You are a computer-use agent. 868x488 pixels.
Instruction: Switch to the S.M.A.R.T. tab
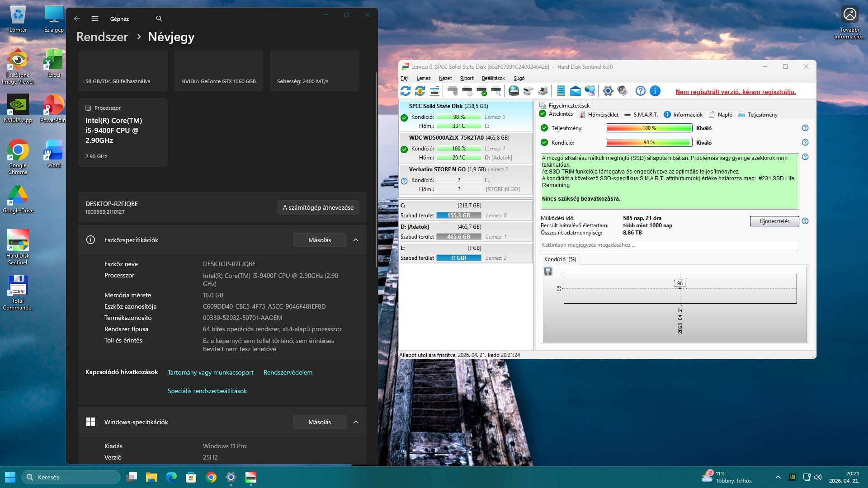pyautogui.click(x=641, y=115)
